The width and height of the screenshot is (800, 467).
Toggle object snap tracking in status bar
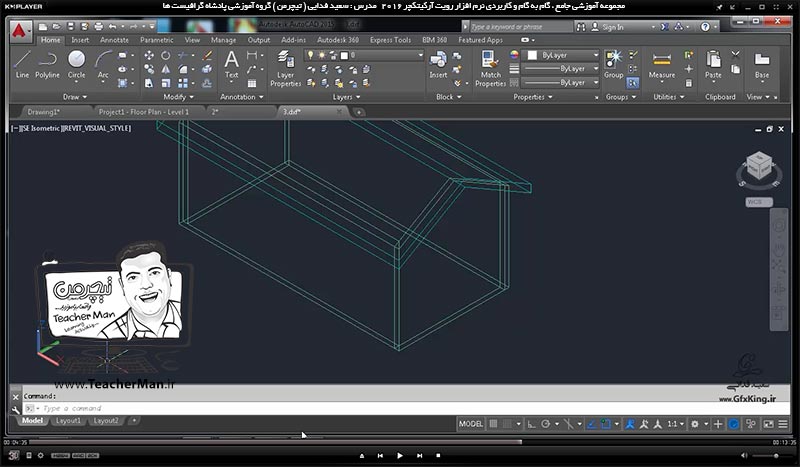591,424
